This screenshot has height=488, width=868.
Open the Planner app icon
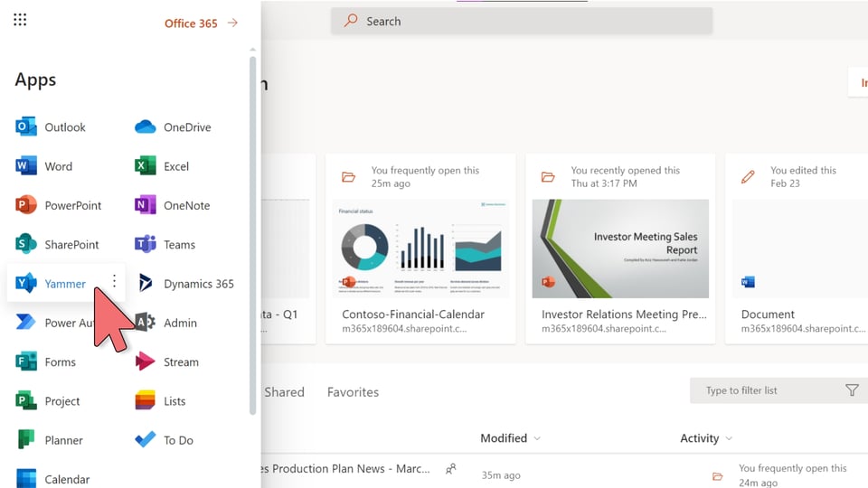click(25, 440)
